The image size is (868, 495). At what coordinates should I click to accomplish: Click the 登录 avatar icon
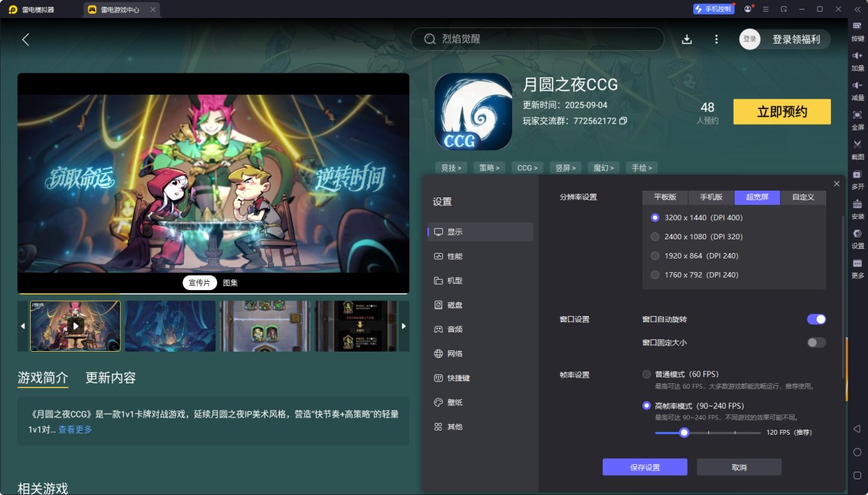tap(750, 39)
